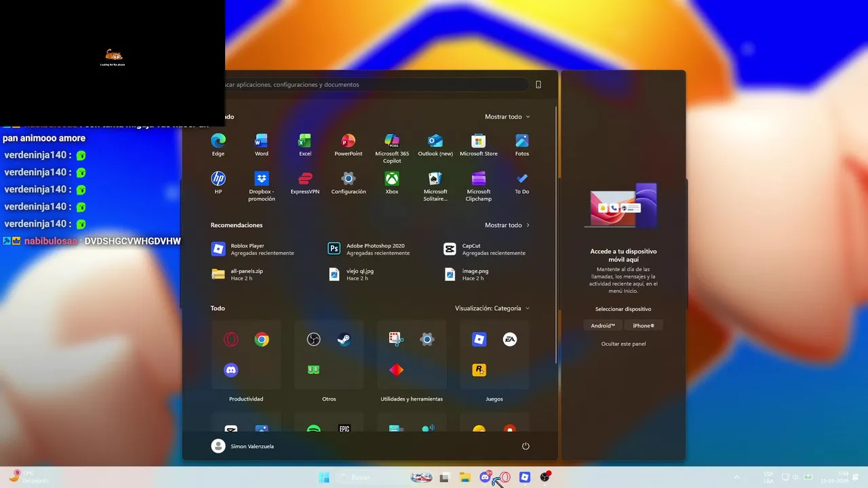Expand Utilidades y herramientas folder

tap(412, 355)
